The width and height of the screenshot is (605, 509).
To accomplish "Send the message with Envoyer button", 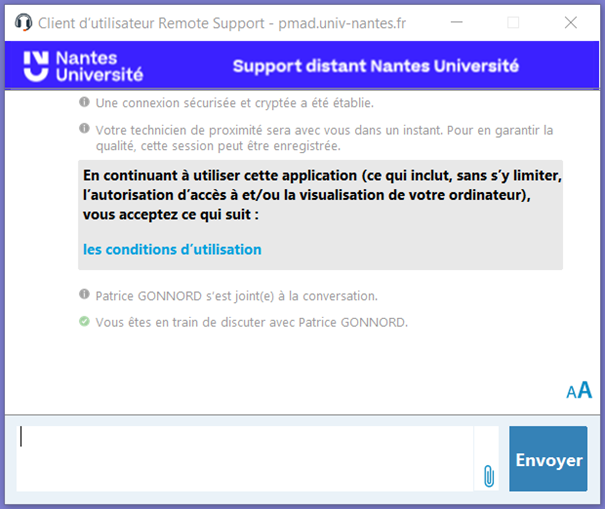I will coord(548,459).
